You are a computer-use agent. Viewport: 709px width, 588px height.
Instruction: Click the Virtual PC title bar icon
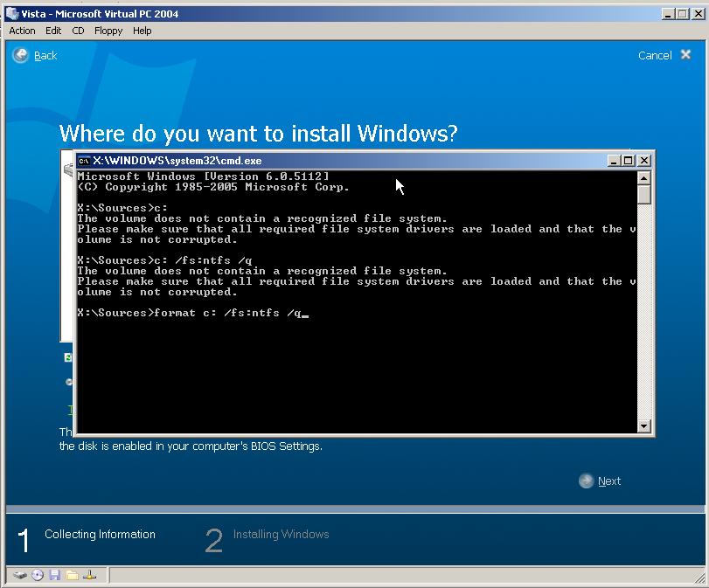tap(11, 14)
